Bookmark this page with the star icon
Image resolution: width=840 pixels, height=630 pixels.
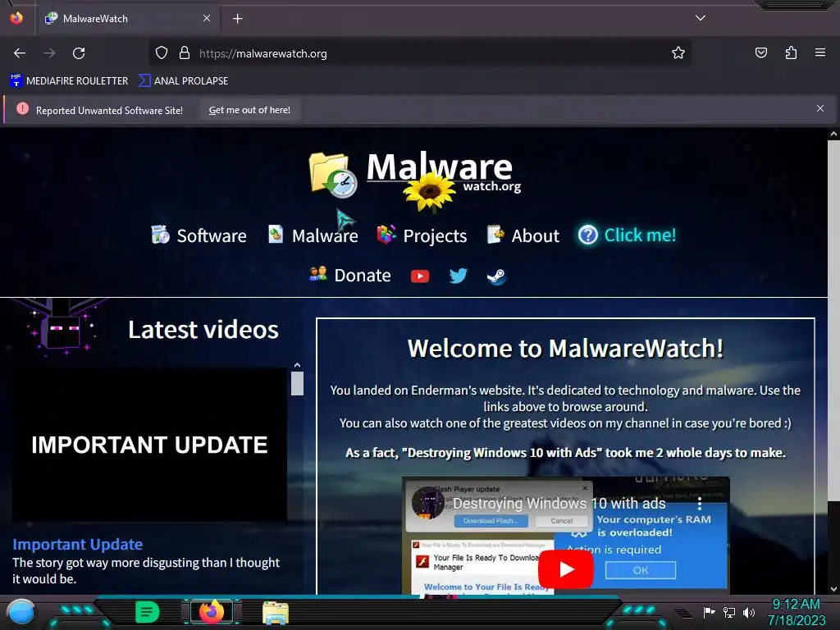[678, 53]
